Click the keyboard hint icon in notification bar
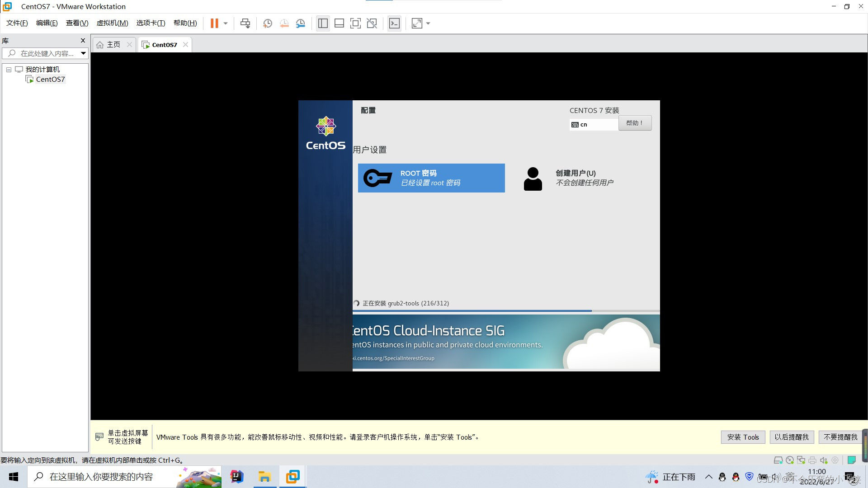 99,437
